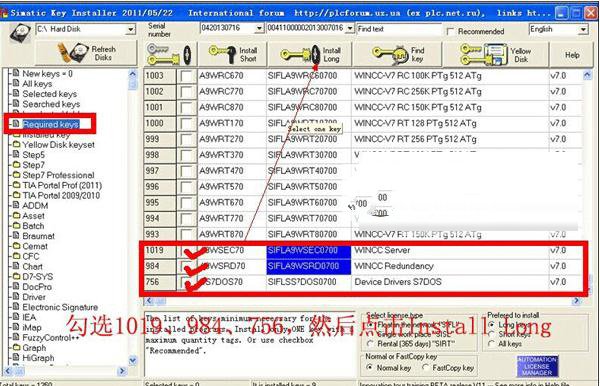Select the FastCopy key radio option
This screenshot has width=600, height=386.
click(426, 367)
